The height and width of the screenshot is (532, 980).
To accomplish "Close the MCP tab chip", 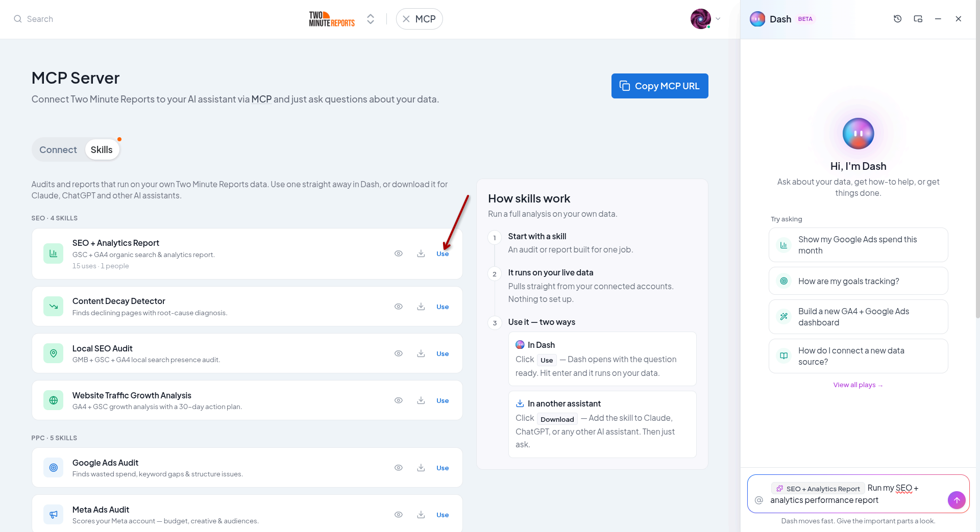I will pyautogui.click(x=406, y=19).
